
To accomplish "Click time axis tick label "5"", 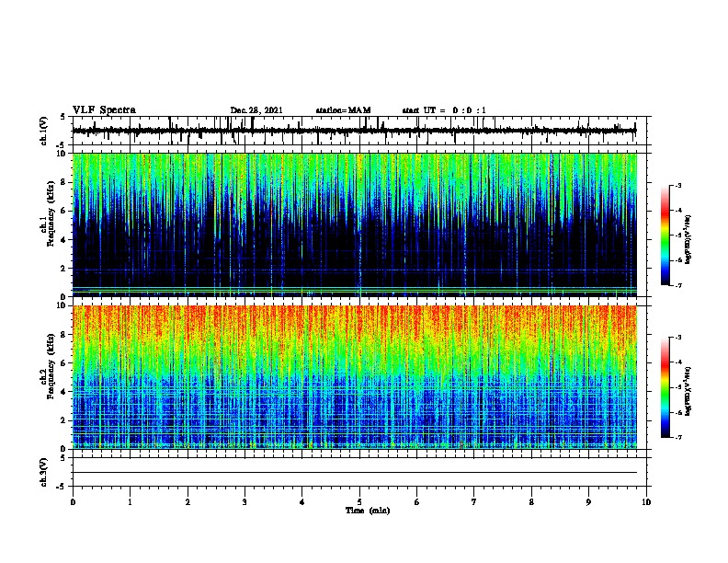I will [x=359, y=502].
